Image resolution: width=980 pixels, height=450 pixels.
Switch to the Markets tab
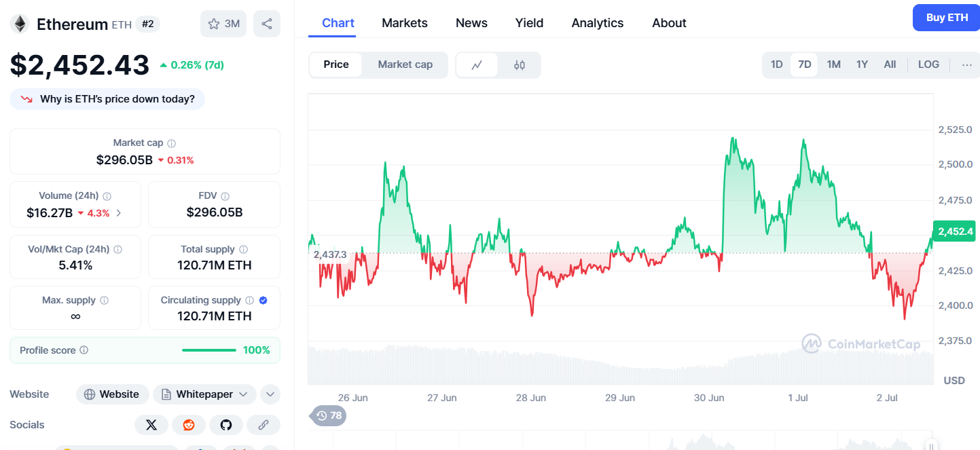point(405,23)
